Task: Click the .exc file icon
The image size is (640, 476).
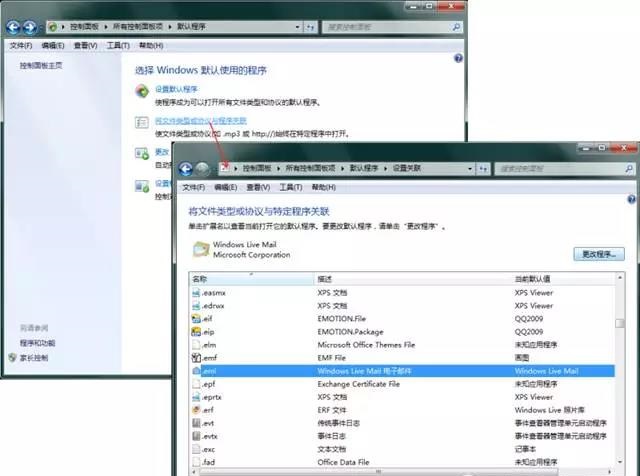Action: [x=196, y=449]
